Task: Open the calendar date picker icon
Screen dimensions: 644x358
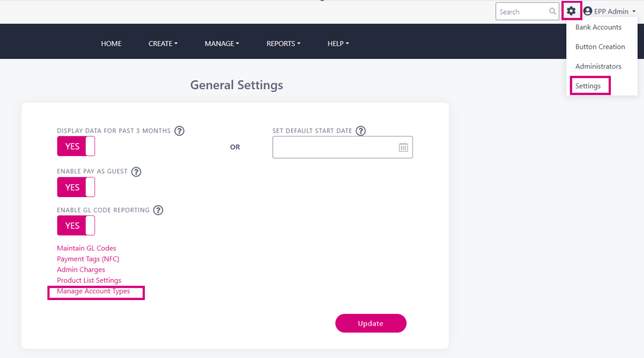Action: click(x=403, y=147)
